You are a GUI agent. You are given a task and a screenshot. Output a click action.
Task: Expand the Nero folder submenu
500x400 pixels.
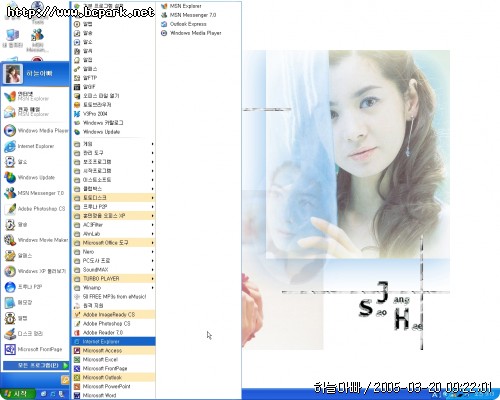(x=114, y=252)
